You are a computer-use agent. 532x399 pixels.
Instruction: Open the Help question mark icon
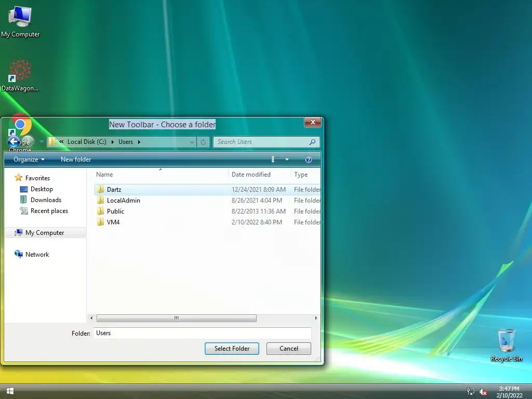click(309, 159)
